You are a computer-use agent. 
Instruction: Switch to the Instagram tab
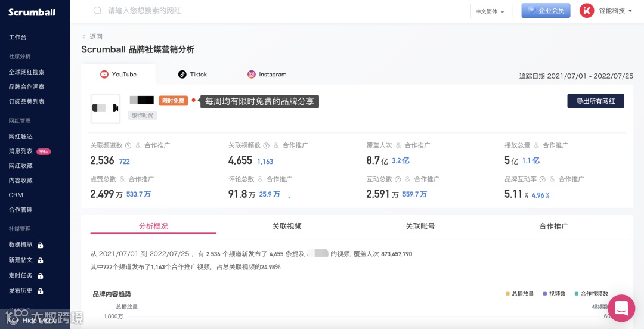point(267,75)
